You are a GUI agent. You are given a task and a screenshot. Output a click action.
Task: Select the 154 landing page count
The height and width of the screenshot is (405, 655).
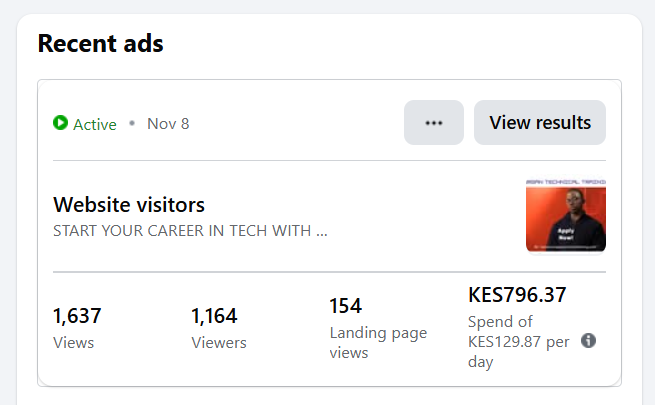point(345,305)
